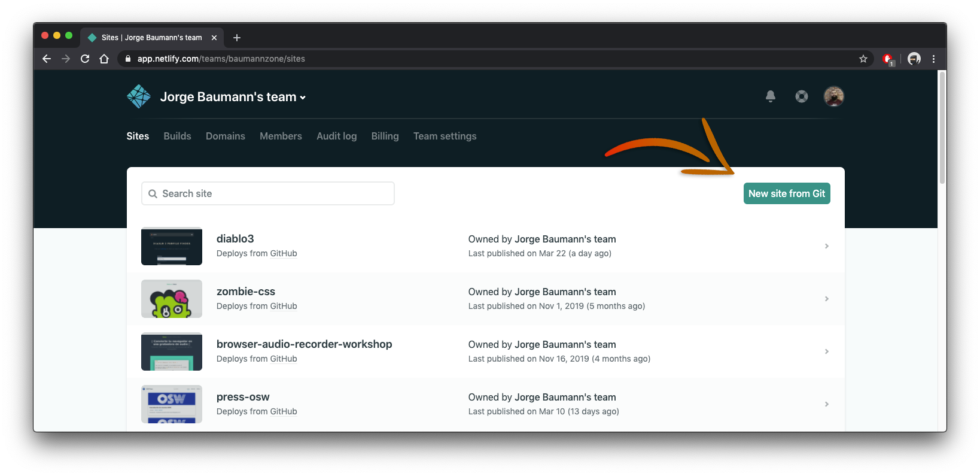Close the Sites tab
This screenshot has height=476, width=980.
point(214,38)
